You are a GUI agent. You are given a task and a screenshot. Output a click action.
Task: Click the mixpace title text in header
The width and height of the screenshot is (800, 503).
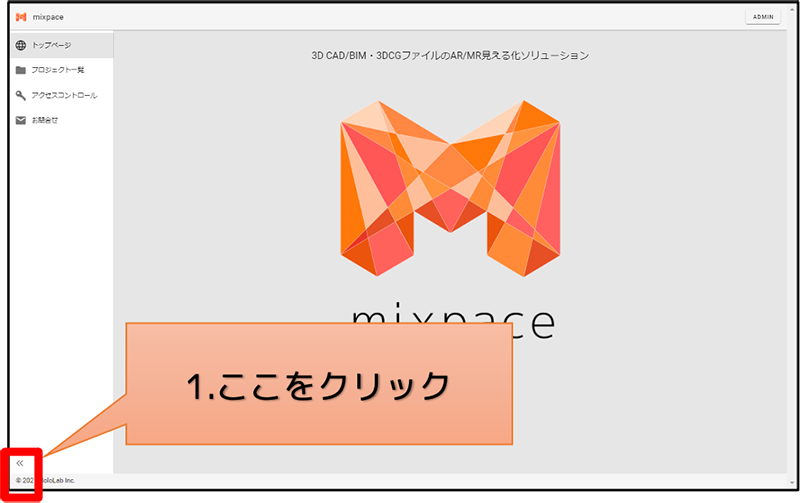[48, 17]
